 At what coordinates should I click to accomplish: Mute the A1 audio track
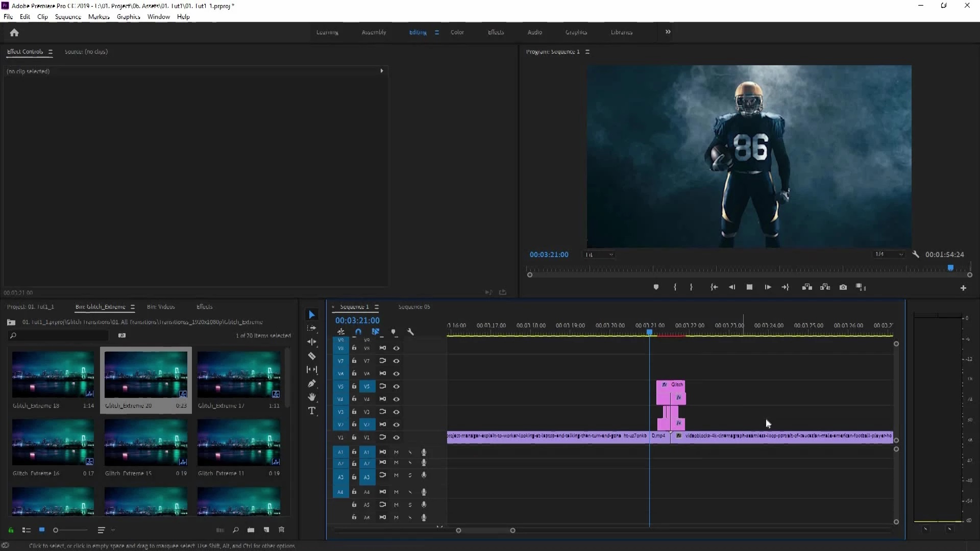[x=397, y=452]
